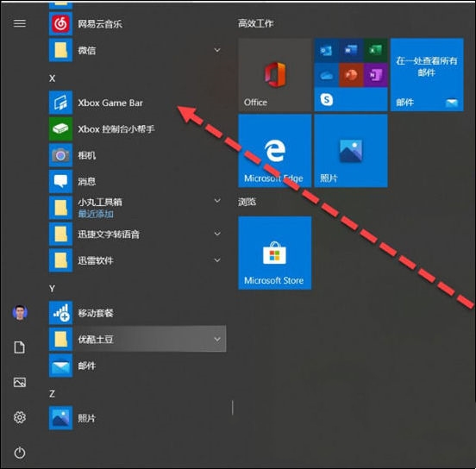Click the 浏览 group title
This screenshot has width=476, height=469.
(x=247, y=202)
